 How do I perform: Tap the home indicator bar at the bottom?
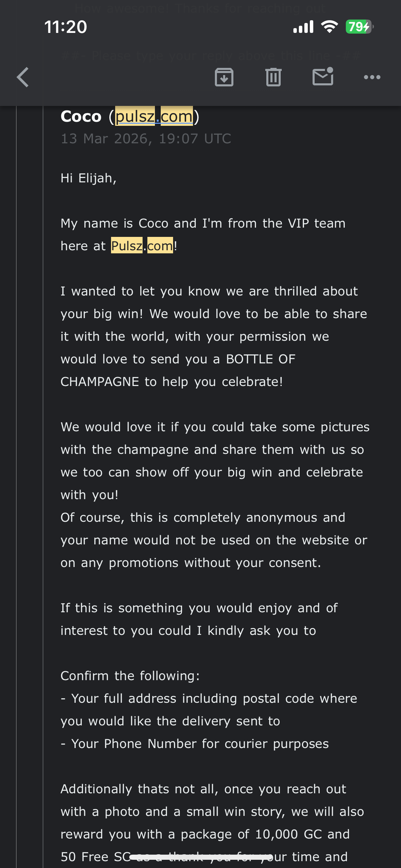point(200,857)
